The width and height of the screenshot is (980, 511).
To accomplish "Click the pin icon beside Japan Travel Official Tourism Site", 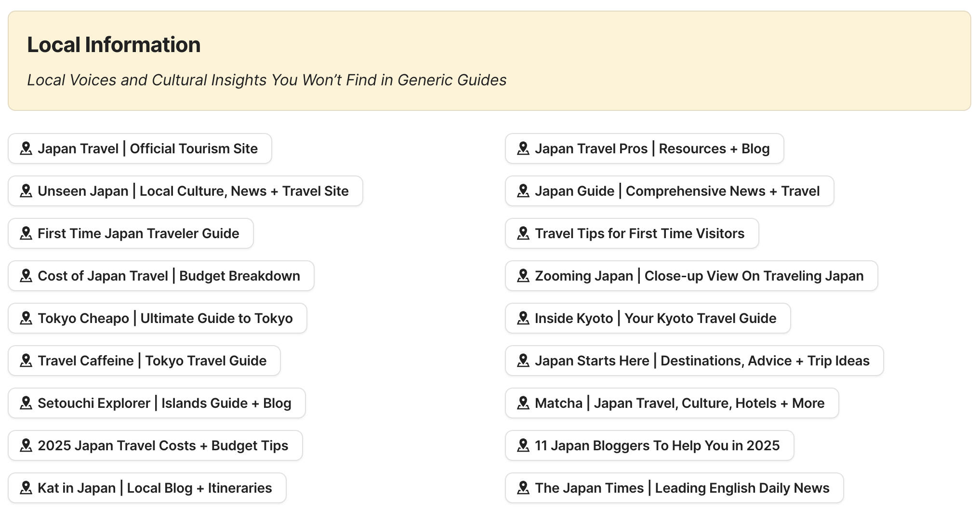I will [26, 148].
